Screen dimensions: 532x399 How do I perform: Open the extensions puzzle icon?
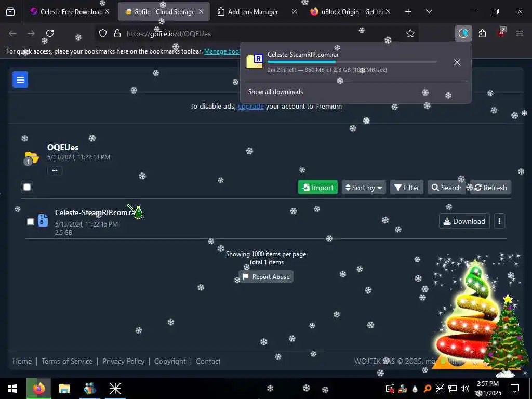point(482,33)
